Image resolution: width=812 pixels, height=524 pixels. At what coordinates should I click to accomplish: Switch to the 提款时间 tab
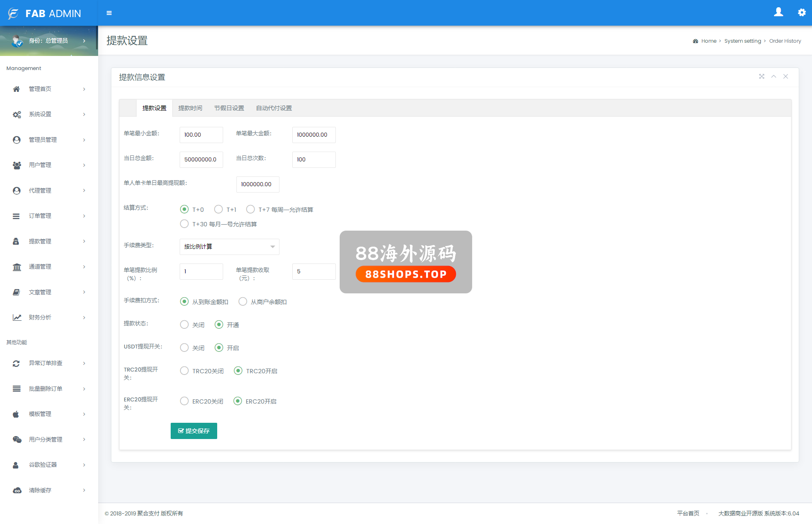coord(190,108)
